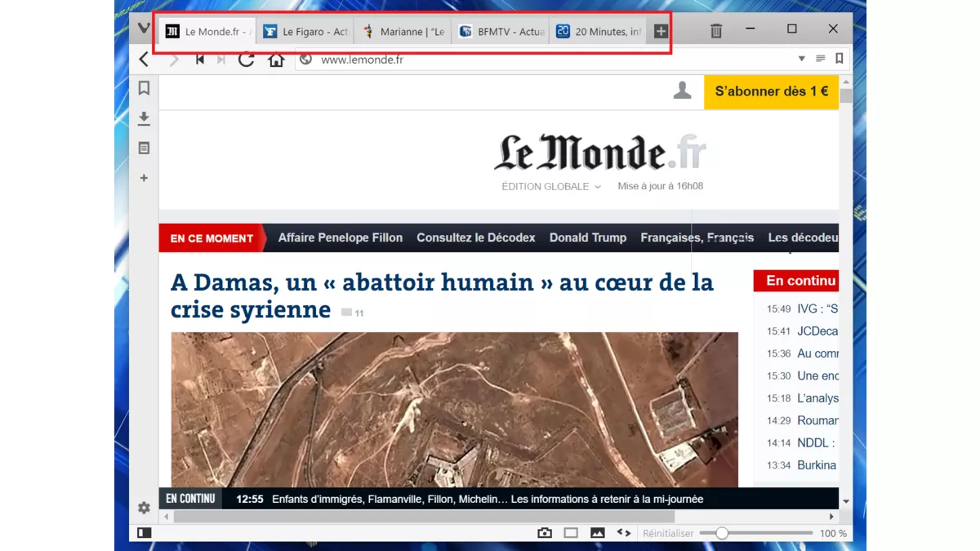Click the En continu section header
Screen dimensions: 980x551
(796, 281)
